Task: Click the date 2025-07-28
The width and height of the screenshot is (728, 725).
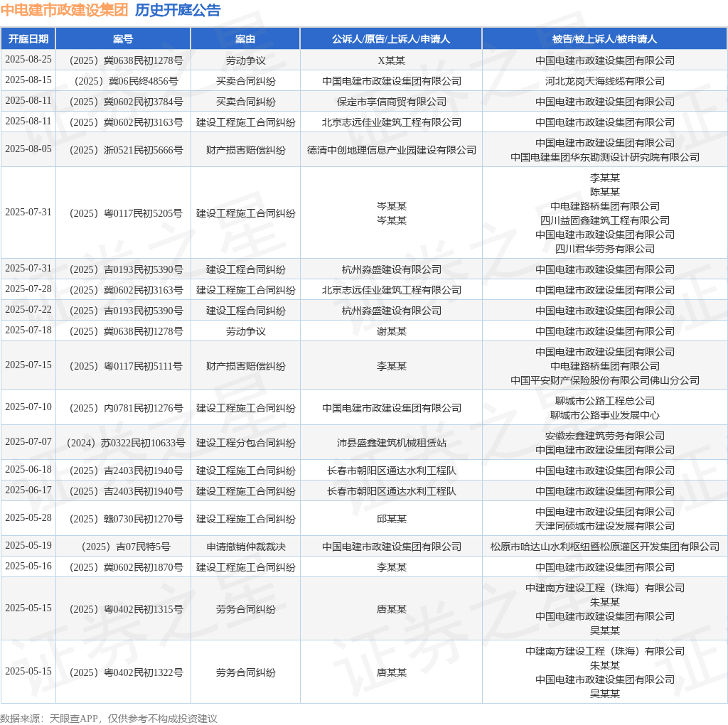Action: tap(28, 289)
